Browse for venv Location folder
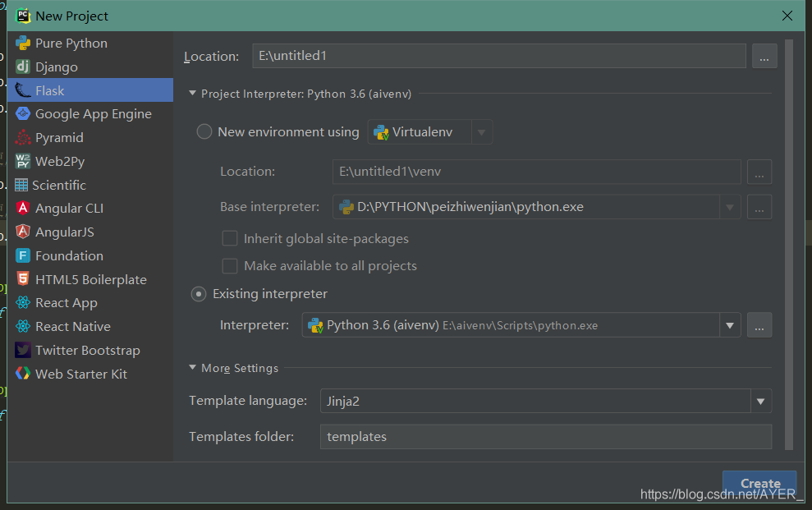812x510 pixels. click(x=759, y=172)
